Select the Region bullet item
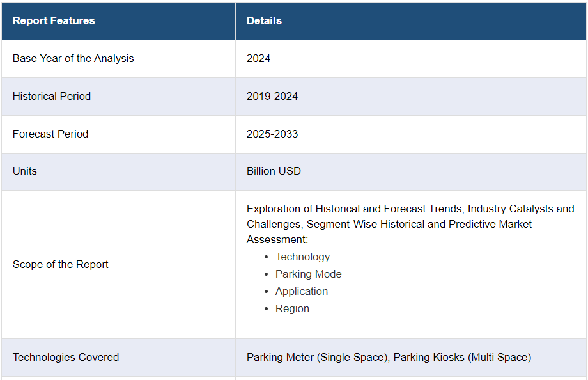 click(x=292, y=308)
